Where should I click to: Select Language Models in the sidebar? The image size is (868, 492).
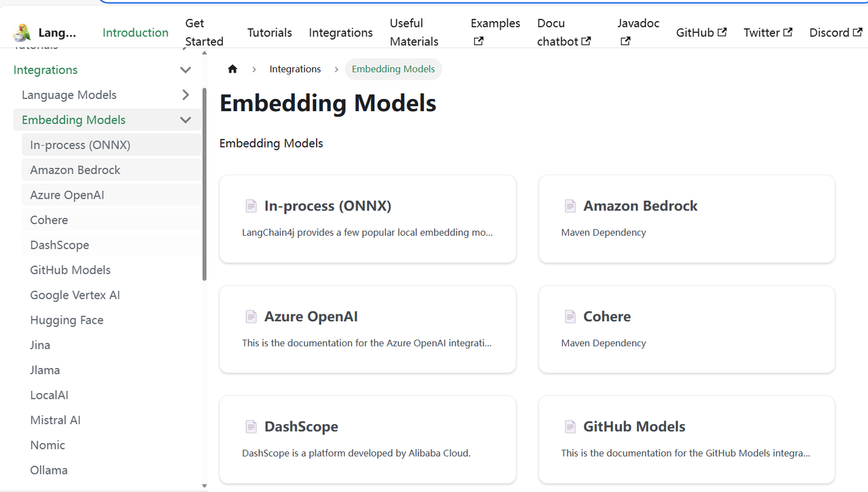point(69,95)
